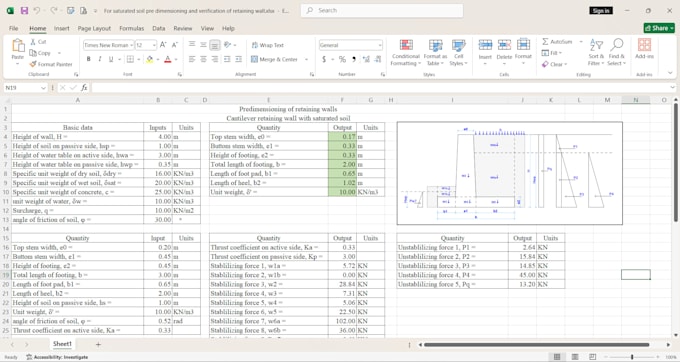Screen dimensions: 680x362
Task: Select the Format Painter brush
Action: tap(33, 64)
